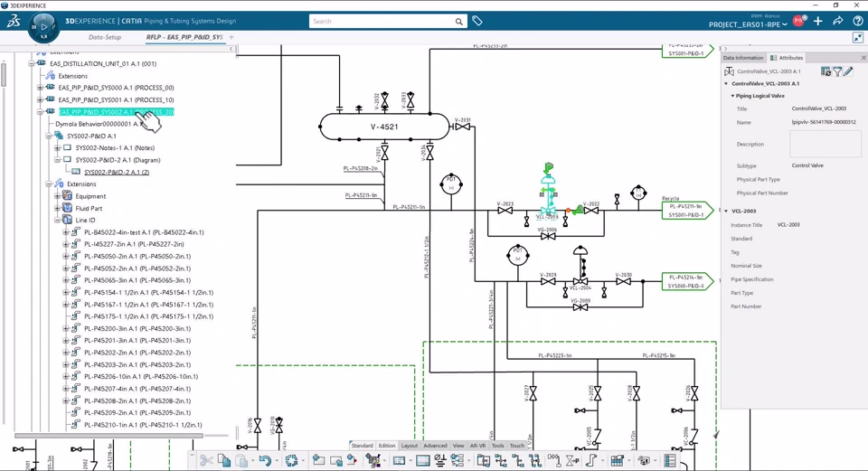Viewport: 868px width, 471px height.
Task: Select EAS_DISTILLATION_UNIT_01 A.1 node
Action: coord(103,63)
